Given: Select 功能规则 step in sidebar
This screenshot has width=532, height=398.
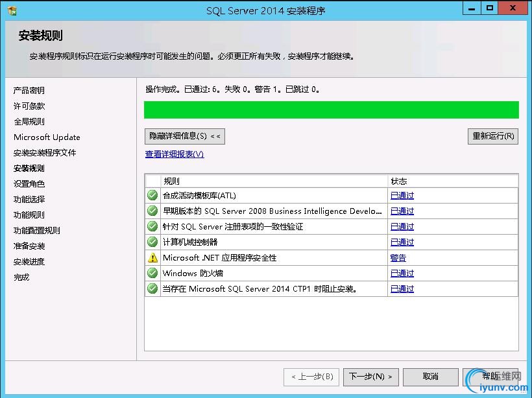Looking at the screenshot, I should pyautogui.click(x=29, y=215).
